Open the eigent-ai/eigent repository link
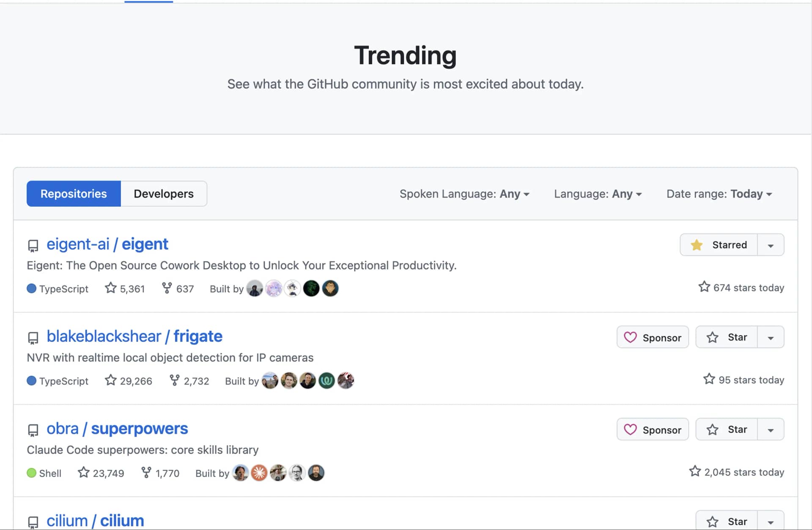Screen dimensions: 812x530 (x=107, y=244)
